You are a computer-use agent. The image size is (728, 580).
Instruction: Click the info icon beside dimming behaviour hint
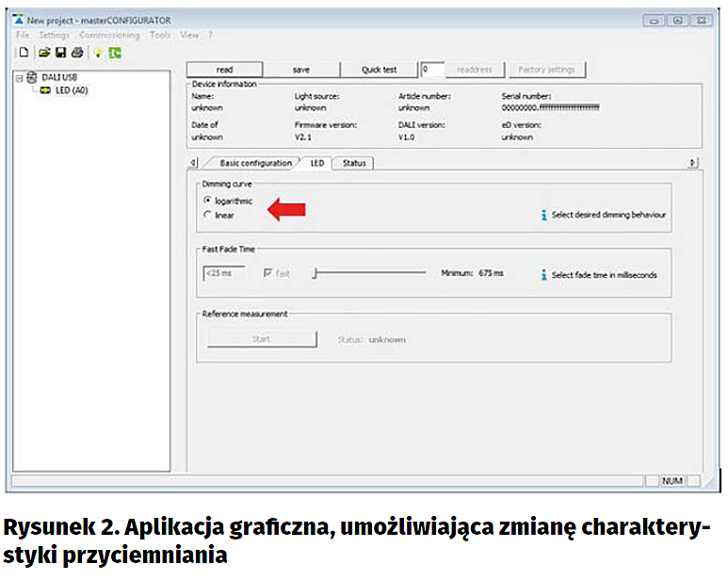tap(543, 215)
